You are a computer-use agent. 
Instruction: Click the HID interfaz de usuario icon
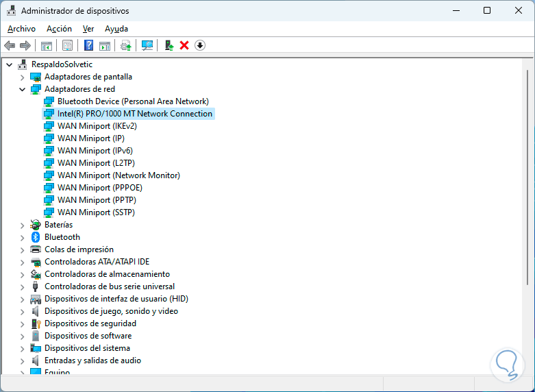click(36, 299)
